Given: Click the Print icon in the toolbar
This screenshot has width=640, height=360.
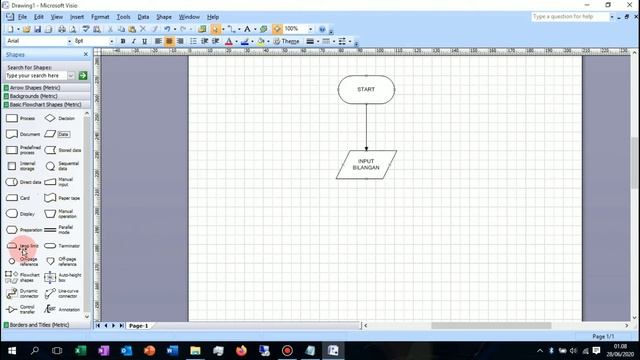Looking at the screenshot, I should (x=62, y=29).
